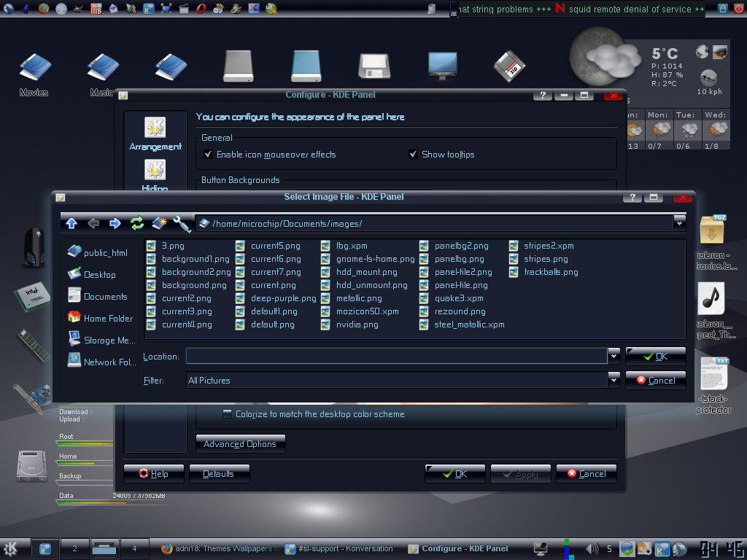Viewport: 747px width, 560px height.
Task: Select file metallic.png
Action: [352, 298]
